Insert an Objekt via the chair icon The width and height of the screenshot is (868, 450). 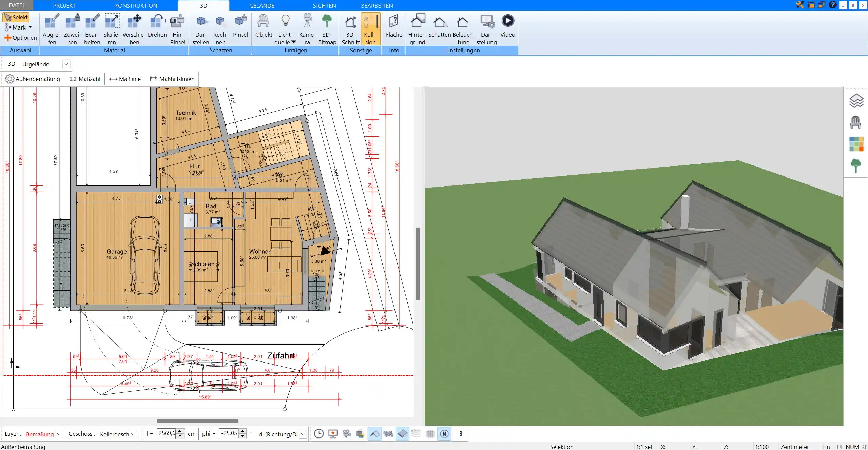264,26
